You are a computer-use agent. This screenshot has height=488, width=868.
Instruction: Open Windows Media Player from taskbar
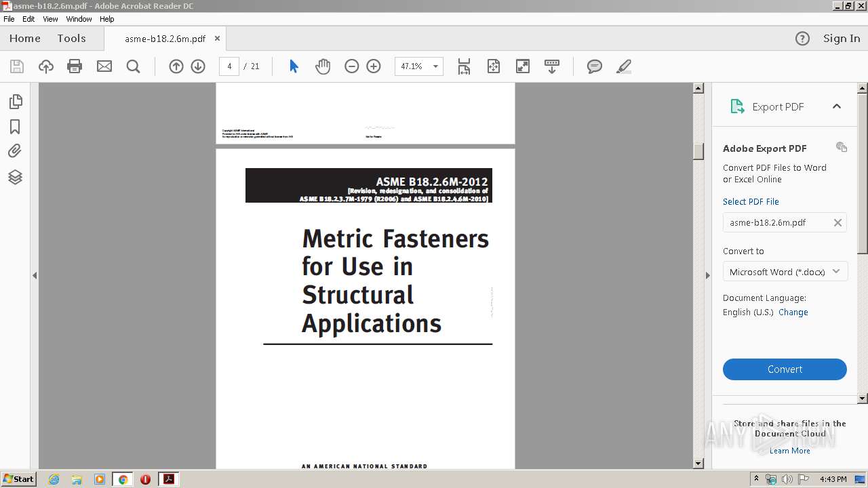100,479
